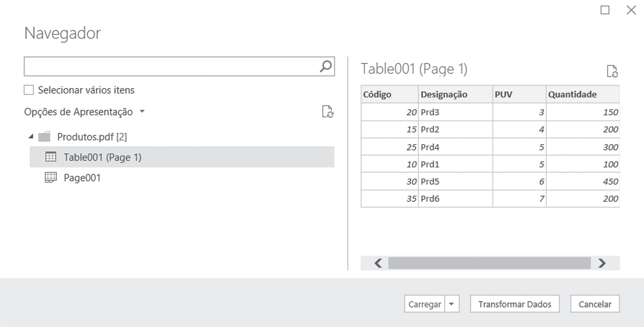Open the Carregar dropdown arrow

click(x=452, y=304)
